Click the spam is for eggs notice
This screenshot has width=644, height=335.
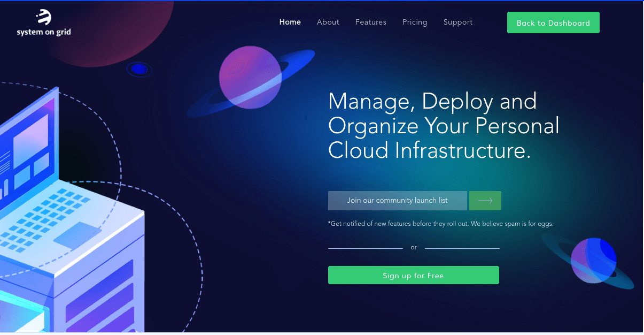tap(440, 224)
